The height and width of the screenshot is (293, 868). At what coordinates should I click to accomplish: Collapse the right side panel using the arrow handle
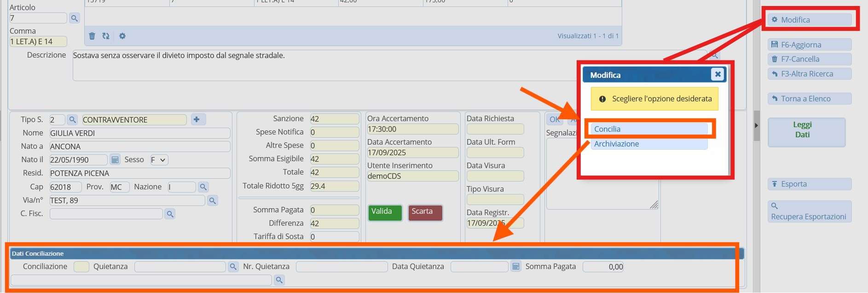coord(756,125)
